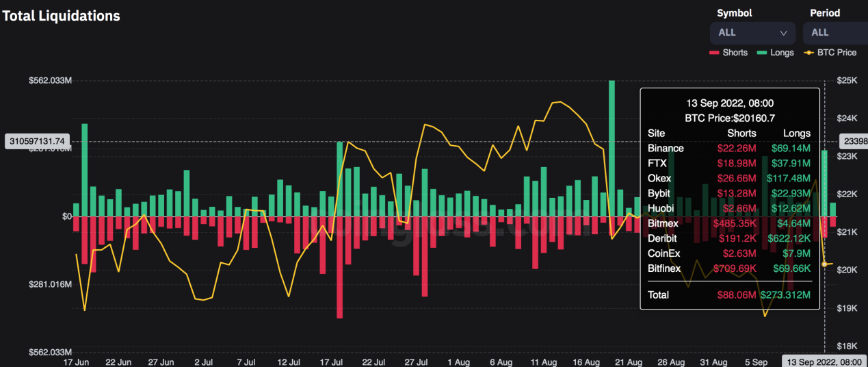
Task: Click the Binance row in tooltip
Action: point(729,148)
